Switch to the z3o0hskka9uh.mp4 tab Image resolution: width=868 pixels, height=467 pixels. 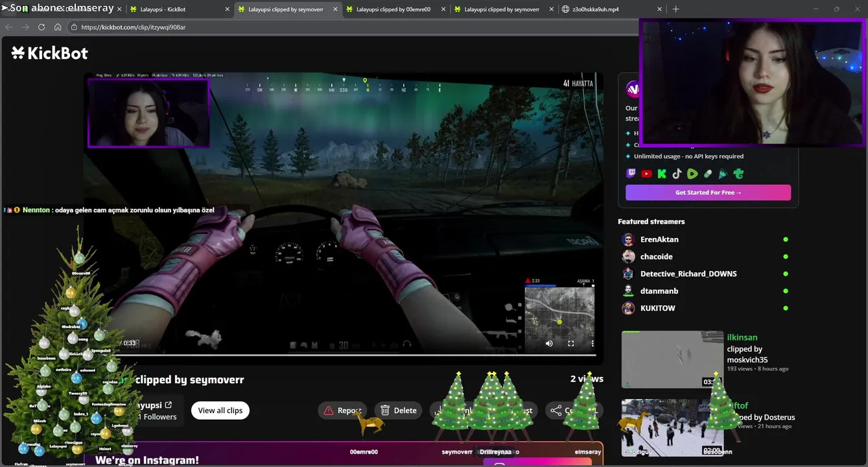pyautogui.click(x=611, y=9)
